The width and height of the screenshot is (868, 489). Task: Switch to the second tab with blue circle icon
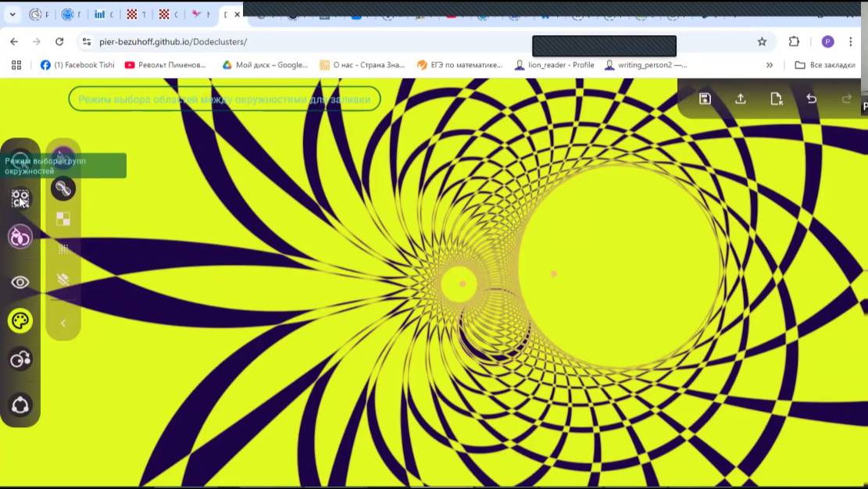71,15
